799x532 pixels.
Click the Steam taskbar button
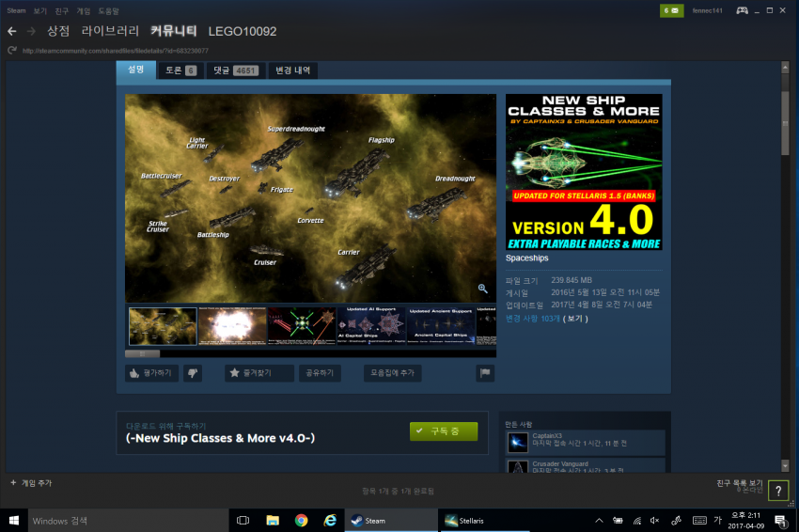[x=391, y=521]
